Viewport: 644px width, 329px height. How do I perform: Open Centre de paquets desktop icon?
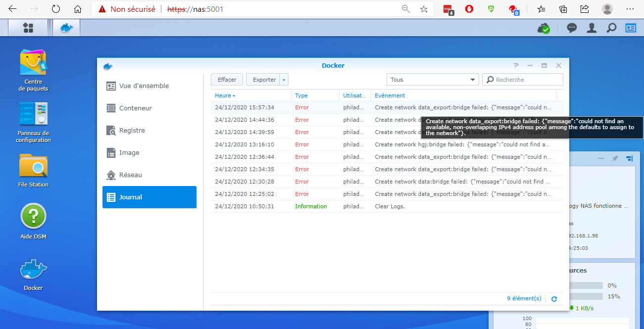click(33, 63)
